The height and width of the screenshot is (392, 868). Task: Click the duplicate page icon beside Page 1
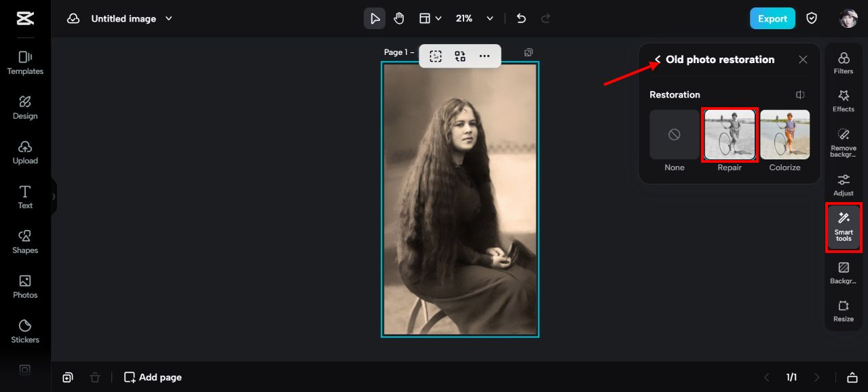[x=529, y=52]
